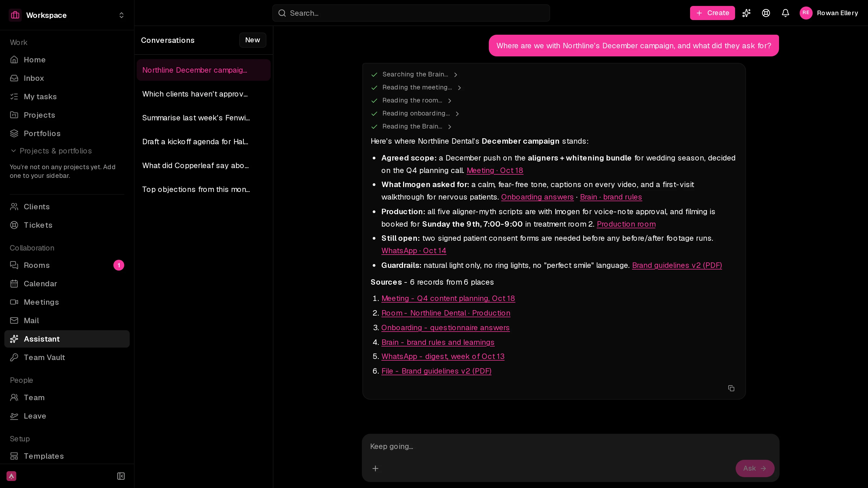The width and height of the screenshot is (868, 488).
Task: Select conversation 'Which clients haven't approv...'
Action: pyautogui.click(x=203, y=94)
